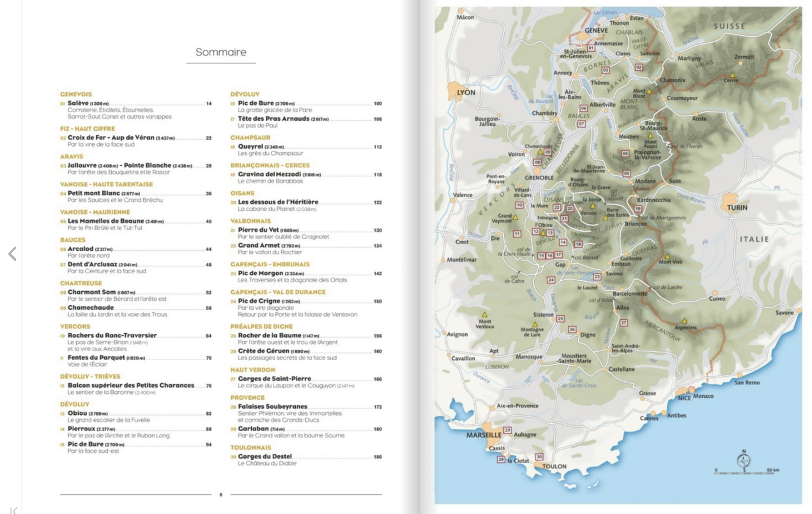
Task: Click the Mont Ventoux triangle summit marker
Action: point(485,315)
